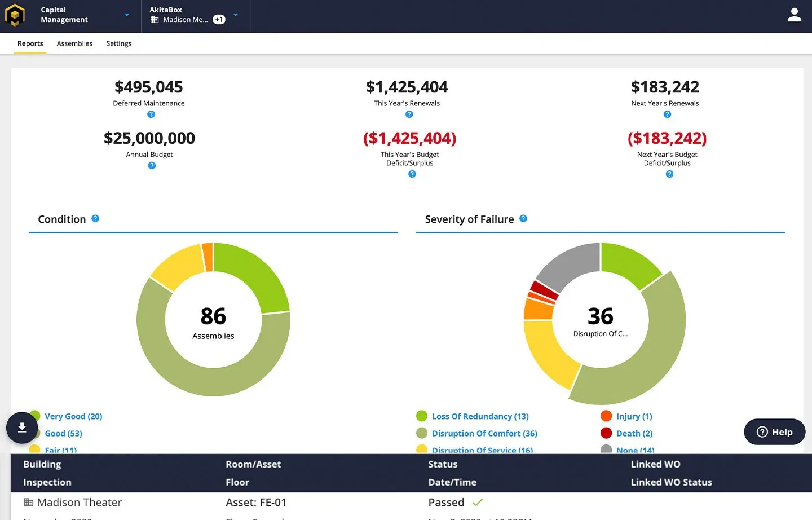
Task: Click the download report button
Action: (22, 428)
